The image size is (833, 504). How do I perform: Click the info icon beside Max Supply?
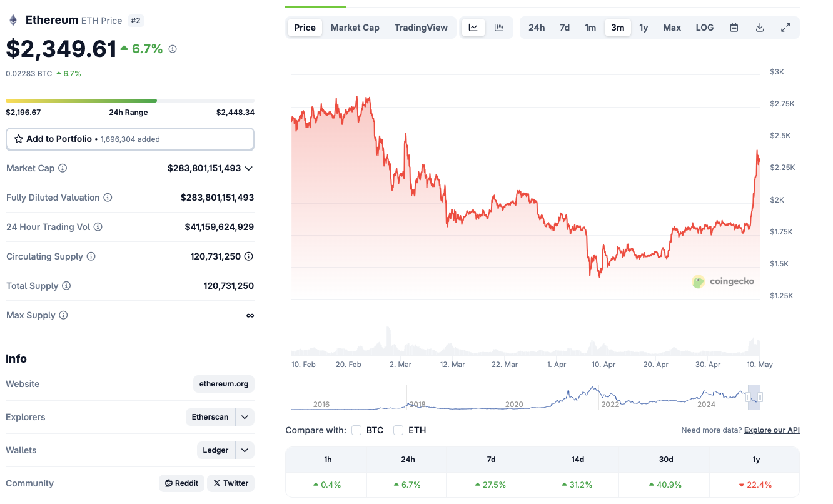[63, 315]
